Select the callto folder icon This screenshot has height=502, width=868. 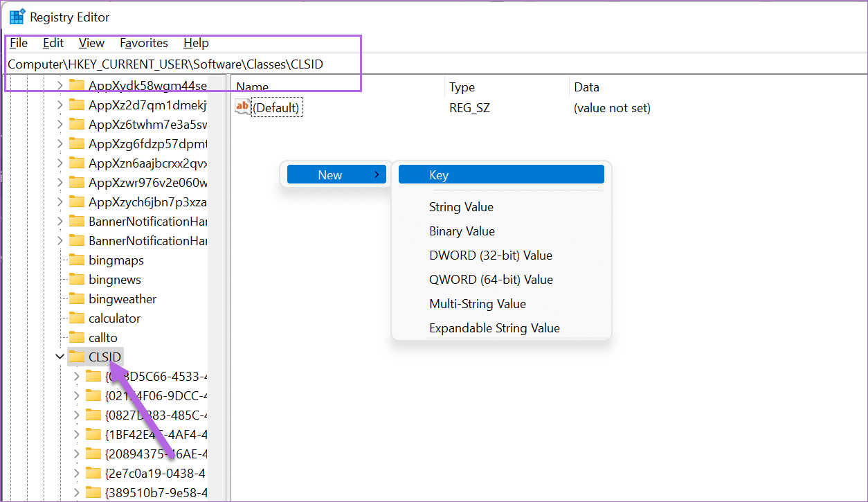pyautogui.click(x=78, y=337)
